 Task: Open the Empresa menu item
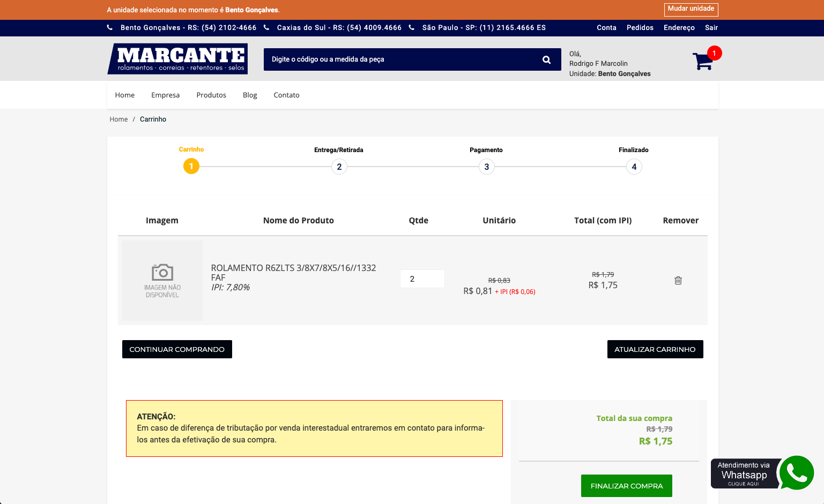tap(165, 95)
